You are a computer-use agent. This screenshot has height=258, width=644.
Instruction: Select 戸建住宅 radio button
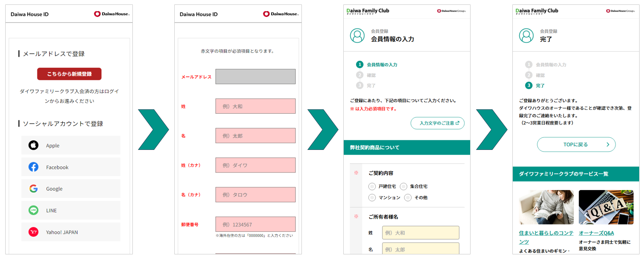372,186
